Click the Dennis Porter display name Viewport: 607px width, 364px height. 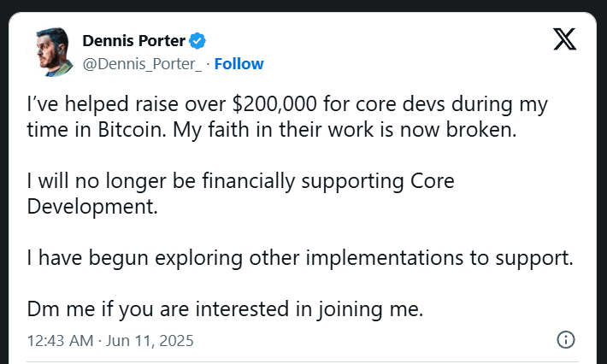coord(133,41)
